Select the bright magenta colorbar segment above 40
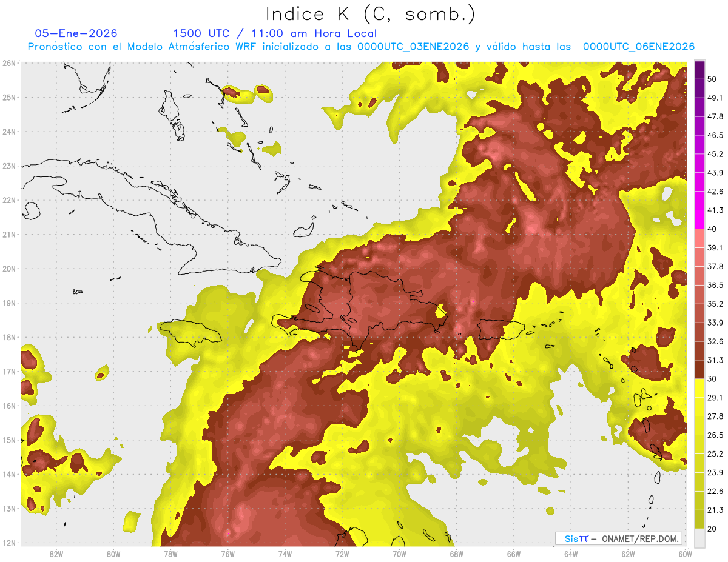The image size is (728, 562). pos(699,219)
